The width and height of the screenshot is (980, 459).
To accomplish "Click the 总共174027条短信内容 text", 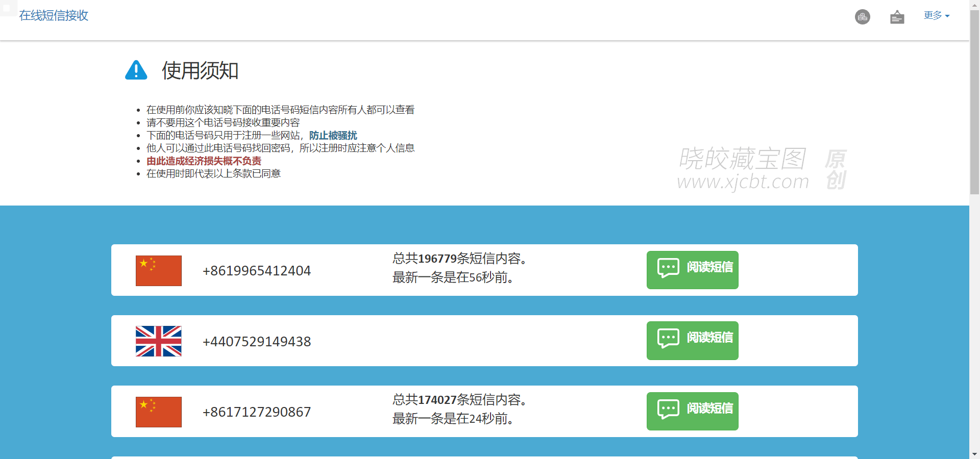I will pyautogui.click(x=460, y=399).
